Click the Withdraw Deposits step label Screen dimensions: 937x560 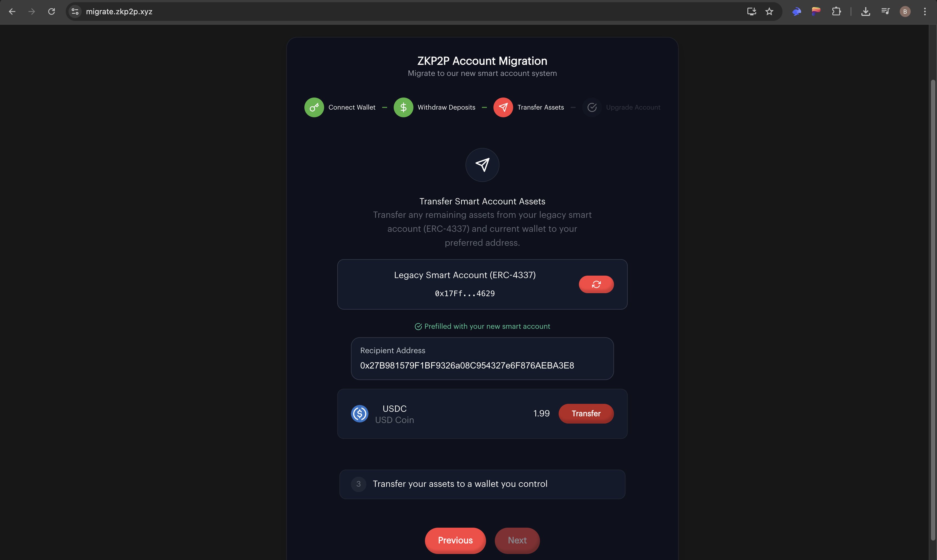(446, 108)
